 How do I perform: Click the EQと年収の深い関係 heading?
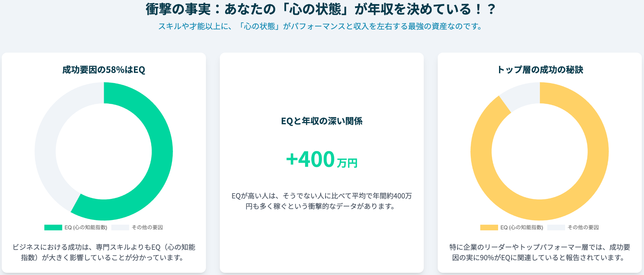point(322,121)
